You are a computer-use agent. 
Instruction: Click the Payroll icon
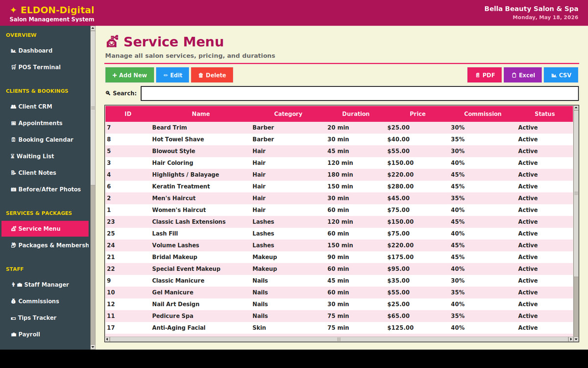pos(13,335)
